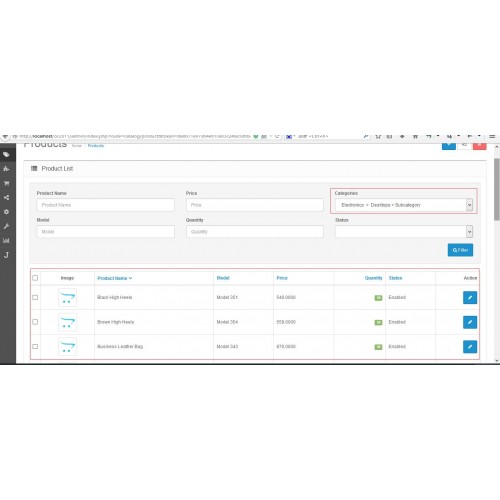Edit the Brown High Heels product
This screenshot has width=500, height=500.
coord(470,322)
